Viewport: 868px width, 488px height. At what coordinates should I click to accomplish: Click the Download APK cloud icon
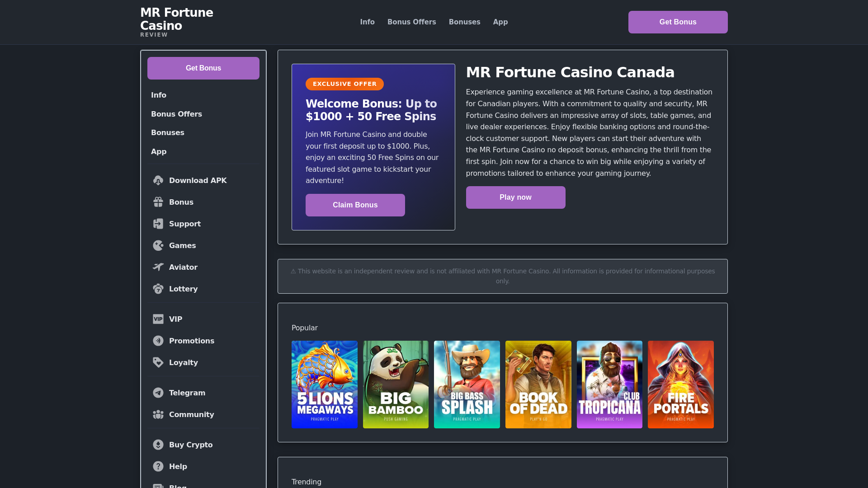(x=158, y=181)
